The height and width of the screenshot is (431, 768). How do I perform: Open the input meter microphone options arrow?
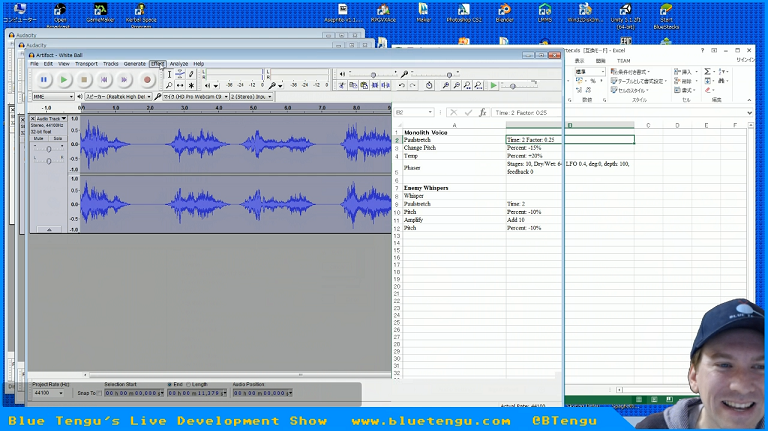point(280,86)
